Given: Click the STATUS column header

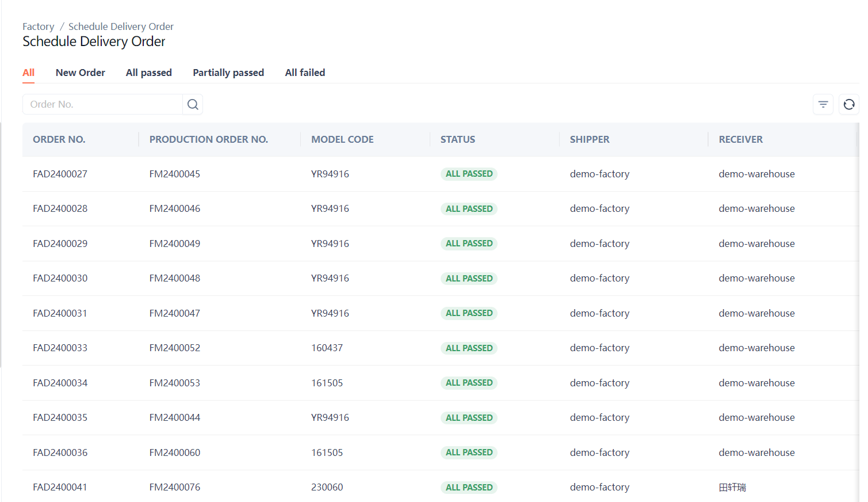Looking at the screenshot, I should [x=457, y=139].
